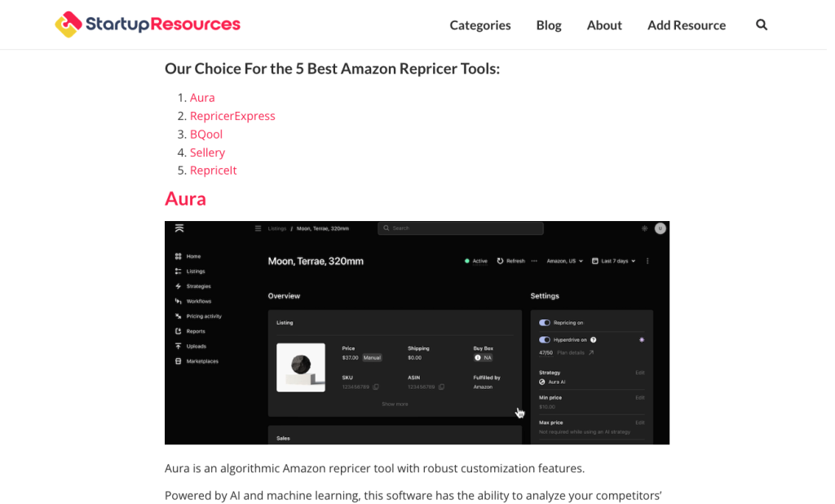Open the Reports sidebar icon
This screenshot has width=835, height=504.
(178, 331)
